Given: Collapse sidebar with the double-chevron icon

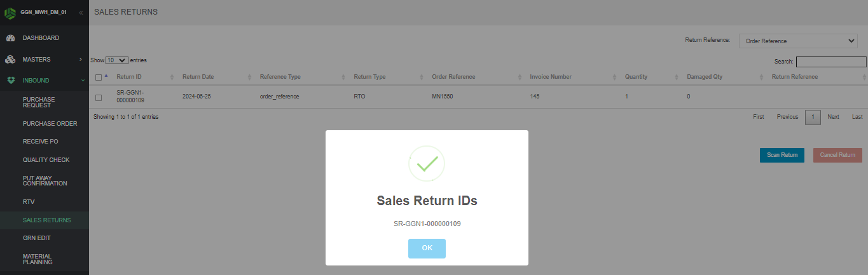Looking at the screenshot, I should tap(81, 13).
